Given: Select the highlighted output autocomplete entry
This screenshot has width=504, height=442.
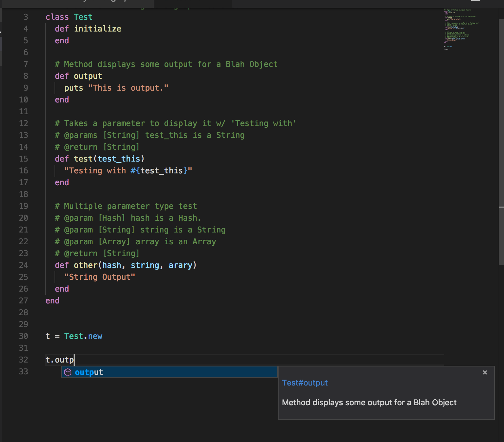Looking at the screenshot, I should point(89,372).
